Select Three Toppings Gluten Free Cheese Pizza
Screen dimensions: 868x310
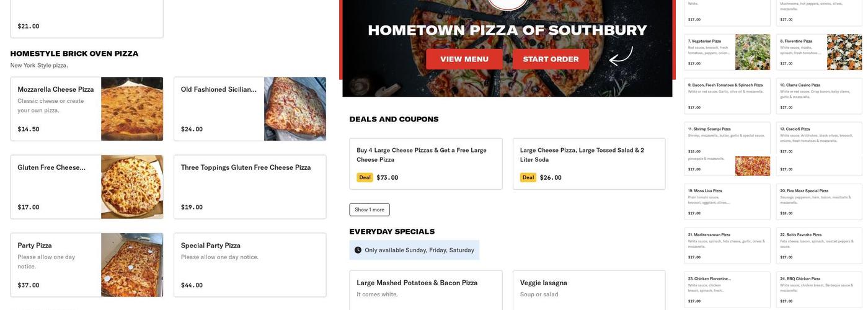click(x=249, y=187)
